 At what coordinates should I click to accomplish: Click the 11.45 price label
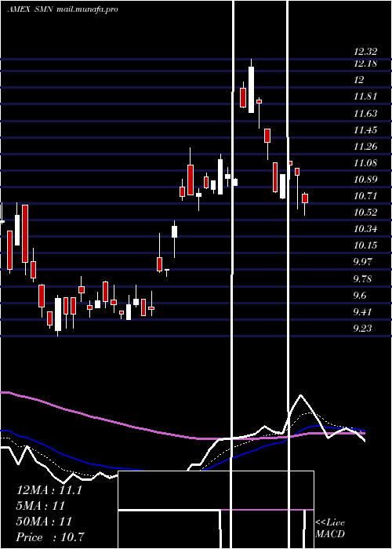click(x=365, y=130)
